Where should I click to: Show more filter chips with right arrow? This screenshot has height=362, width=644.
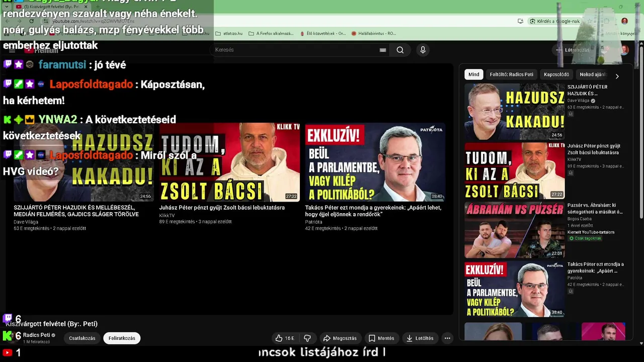tap(617, 76)
